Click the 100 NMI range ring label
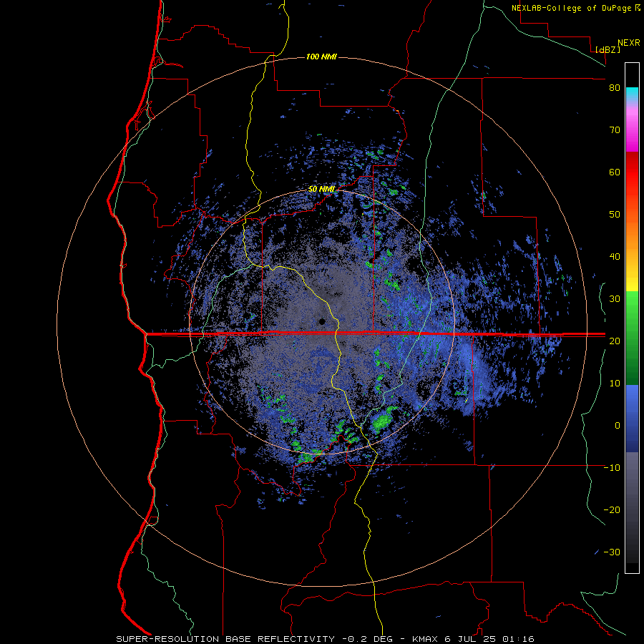Image resolution: width=644 pixels, height=644 pixels. pos(321,57)
